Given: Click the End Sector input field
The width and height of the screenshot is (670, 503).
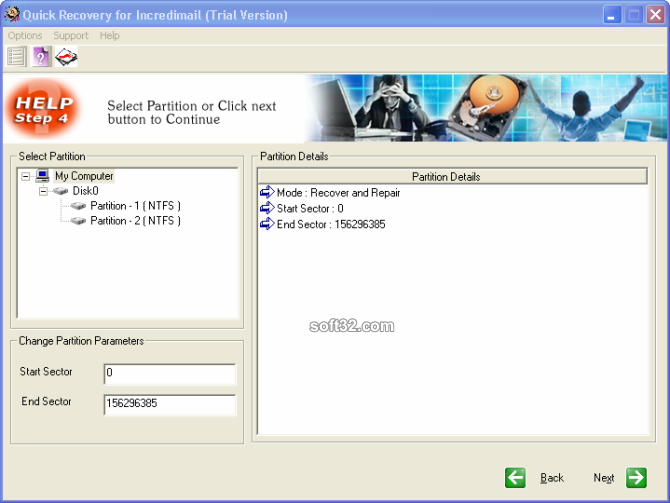Looking at the screenshot, I should (170, 404).
